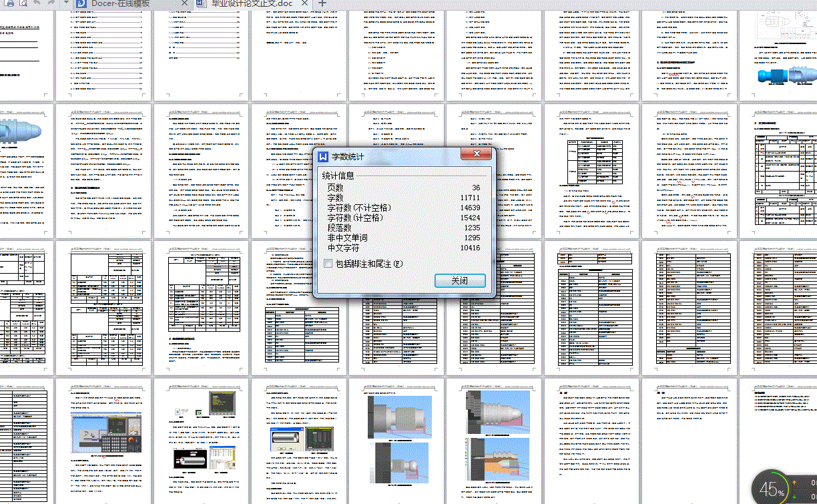Click the 统计信息 group label
This screenshot has height=504, width=817.
click(x=338, y=176)
